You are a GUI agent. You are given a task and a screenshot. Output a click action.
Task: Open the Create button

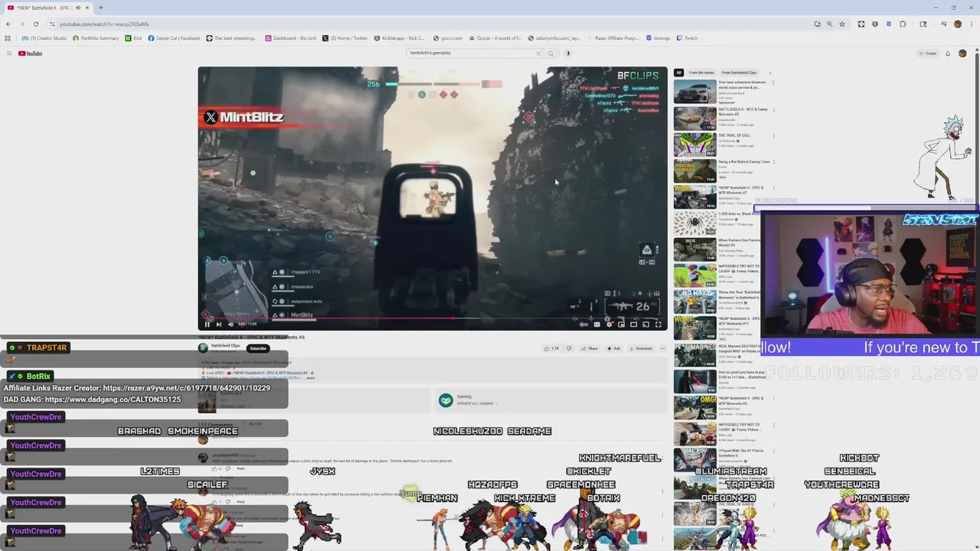(928, 54)
